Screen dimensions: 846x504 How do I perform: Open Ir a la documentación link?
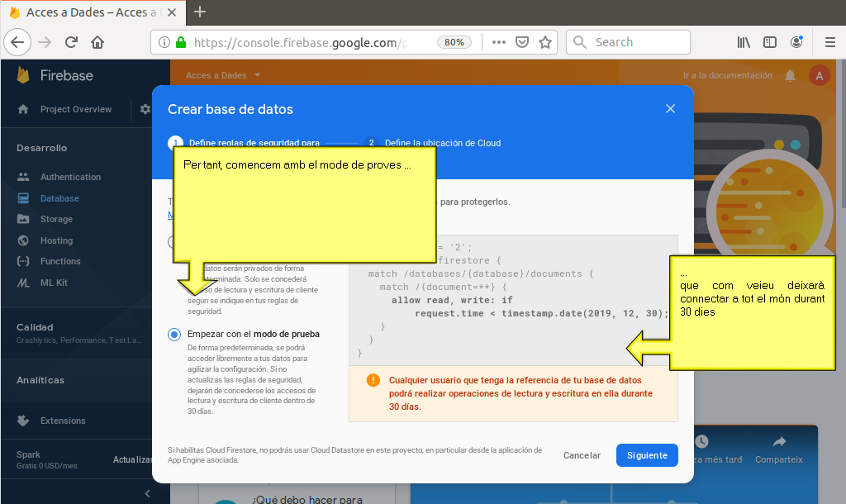727,75
